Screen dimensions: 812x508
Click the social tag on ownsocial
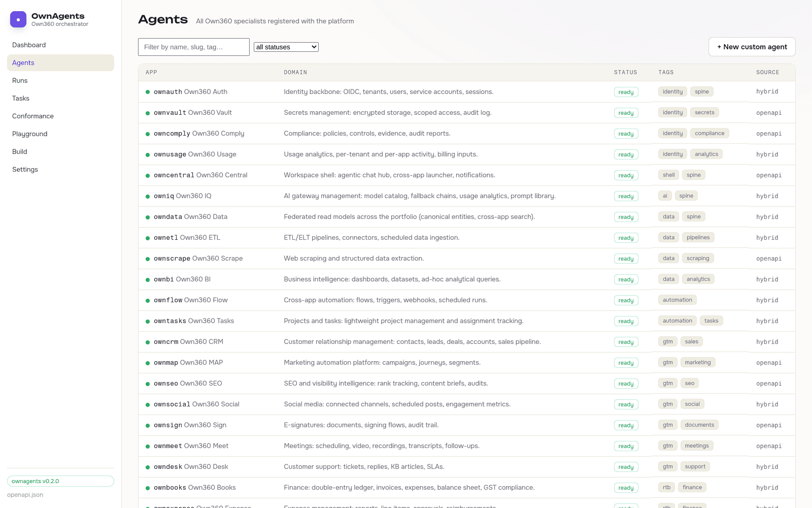point(692,404)
